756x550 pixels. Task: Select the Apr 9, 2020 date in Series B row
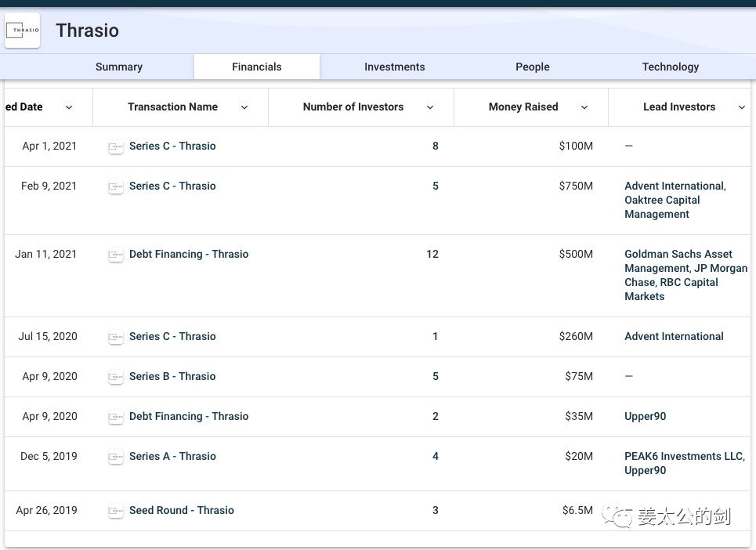click(x=49, y=377)
